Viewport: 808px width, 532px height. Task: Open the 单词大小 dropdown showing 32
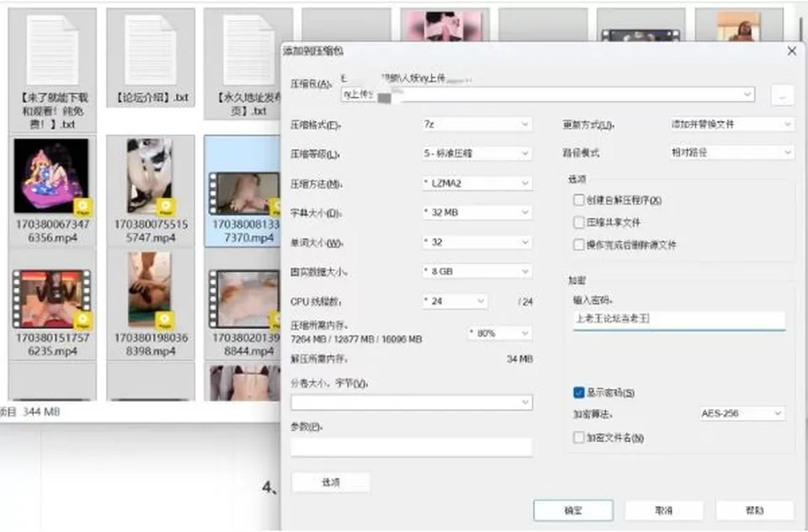click(476, 242)
